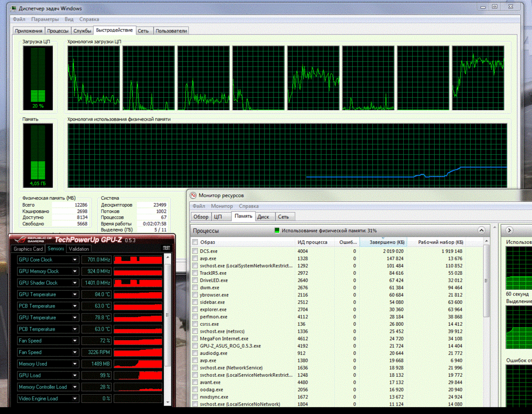Check the box next to DCS.exe
The image size is (532, 414).
[195, 251]
